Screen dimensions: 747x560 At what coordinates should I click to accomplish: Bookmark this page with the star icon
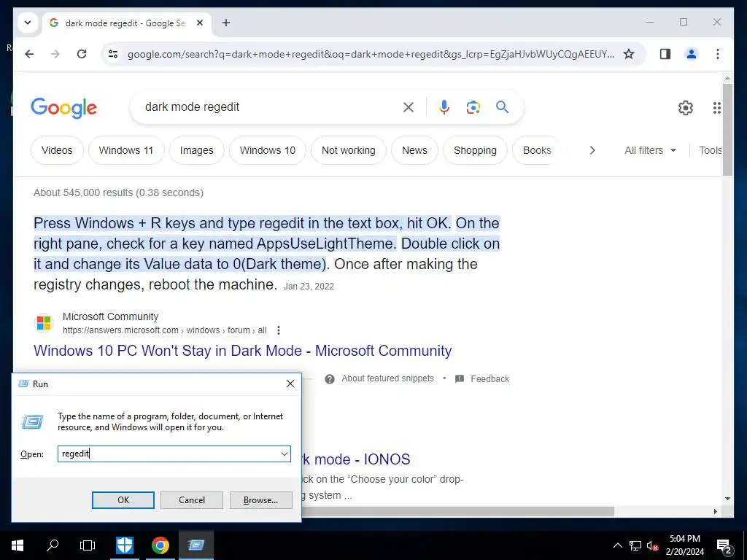click(629, 54)
